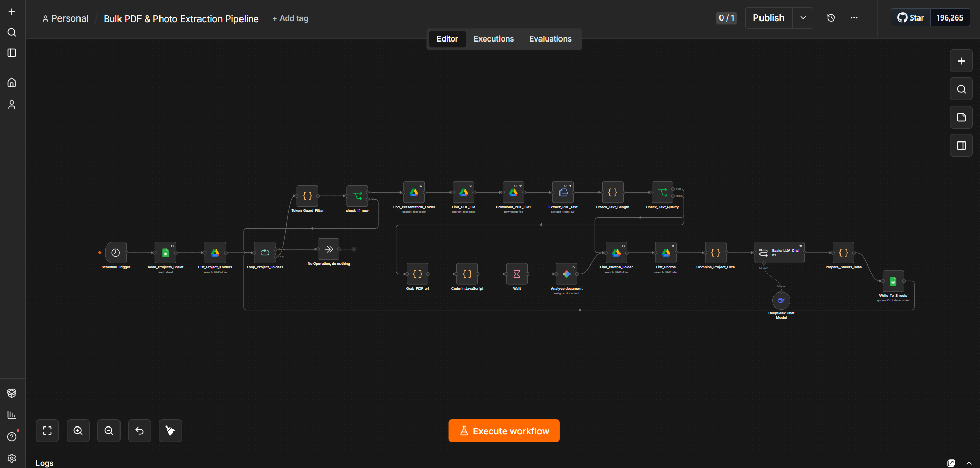Select the Download_PDF_File1 node
This screenshot has height=468, width=980.
513,193
